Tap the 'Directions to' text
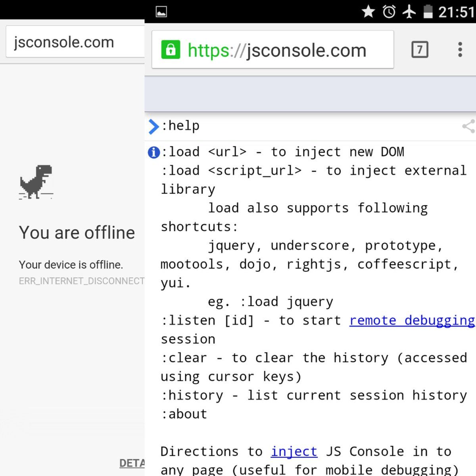 point(211,451)
